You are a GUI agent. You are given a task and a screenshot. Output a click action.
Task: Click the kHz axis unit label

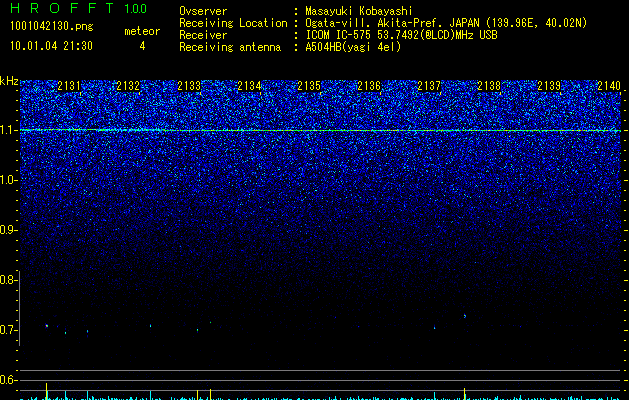click(x=9, y=81)
